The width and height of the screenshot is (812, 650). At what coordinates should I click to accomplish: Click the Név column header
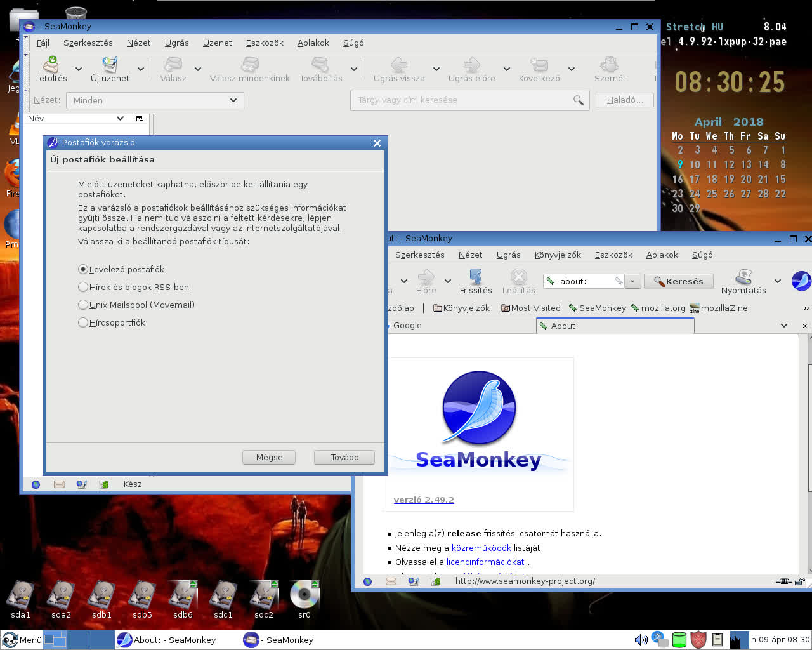tap(76, 119)
